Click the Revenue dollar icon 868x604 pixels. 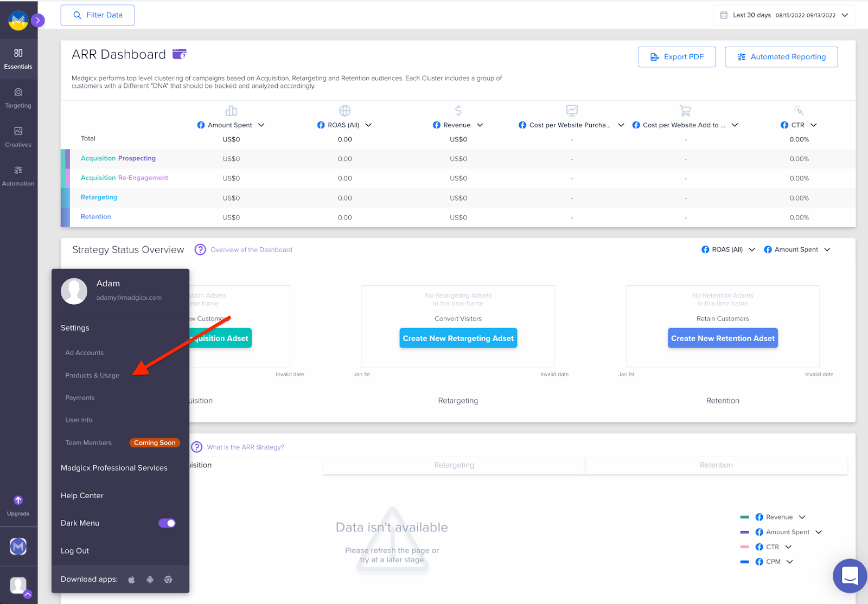[x=458, y=111]
